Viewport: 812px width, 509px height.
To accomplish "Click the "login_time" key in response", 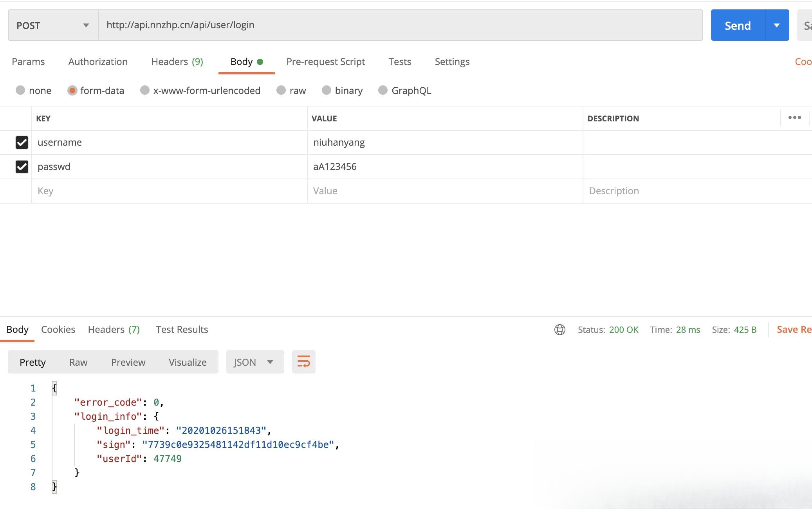I will point(130,430).
